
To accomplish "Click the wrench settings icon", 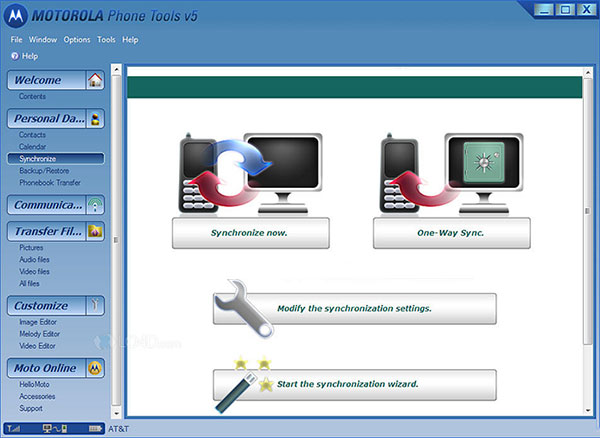I will point(243,308).
